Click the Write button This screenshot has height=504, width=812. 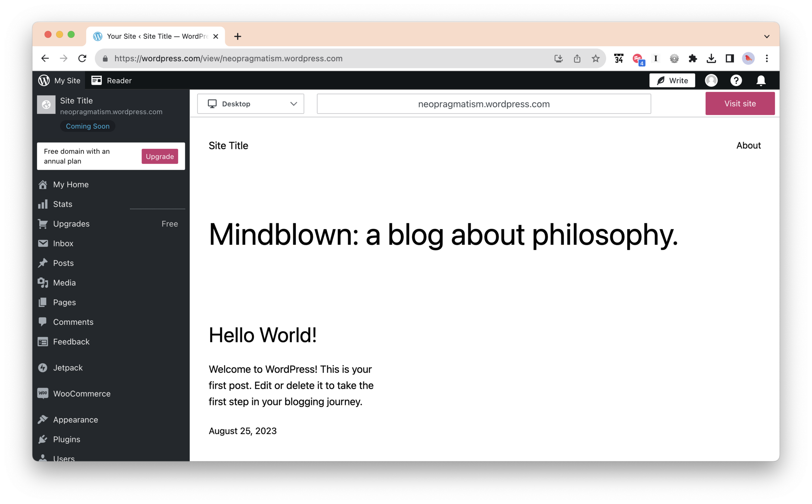(672, 81)
